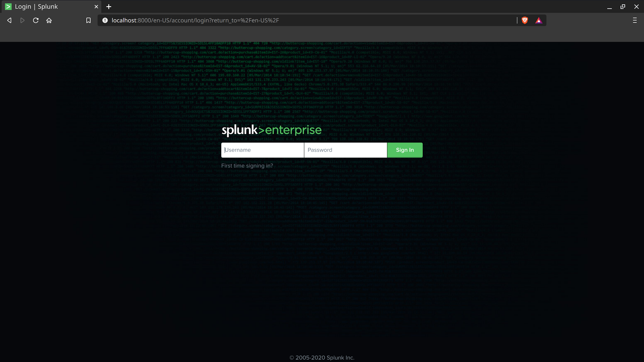The width and height of the screenshot is (644, 362).
Task: Open the browser hamburger menu
Action: pyautogui.click(x=635, y=20)
